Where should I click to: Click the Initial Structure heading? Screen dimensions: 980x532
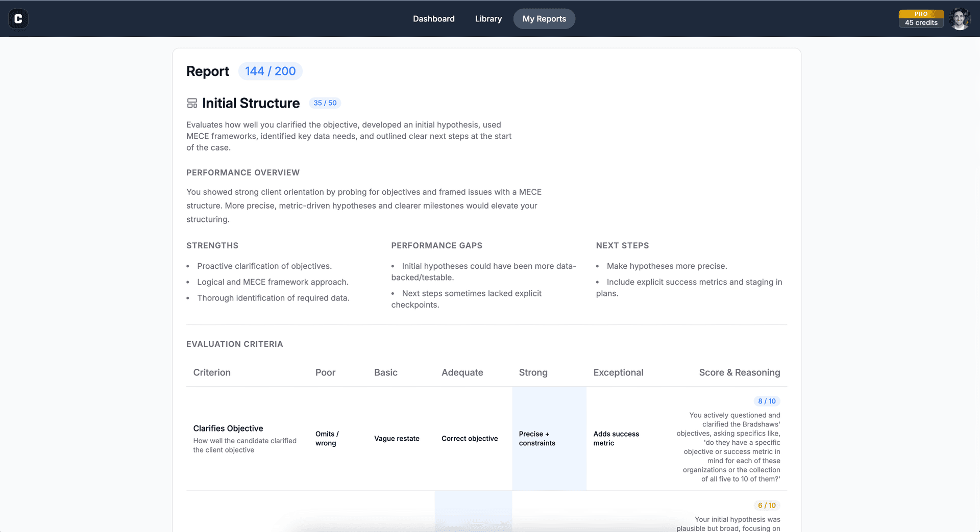(251, 104)
